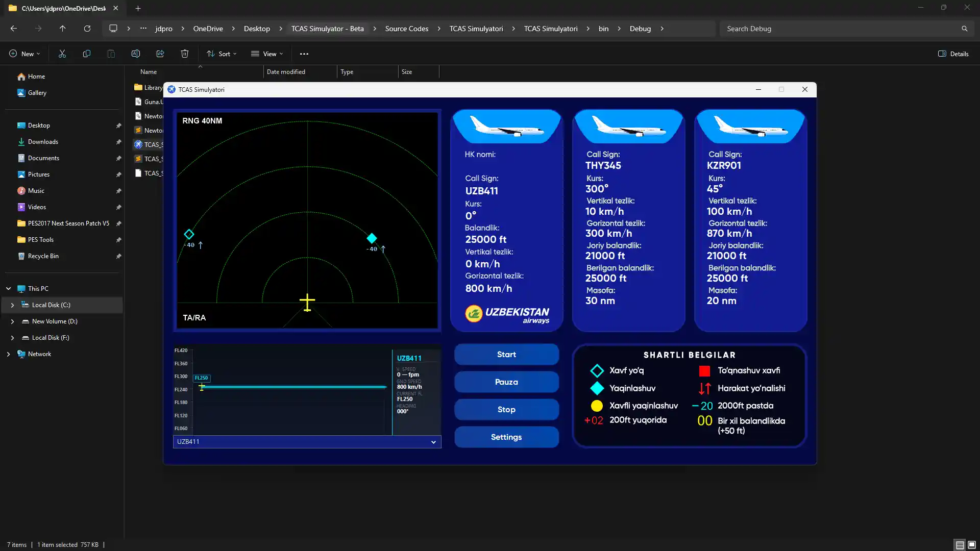Click the FL250 altitude marker label
Image resolution: width=980 pixels, height=551 pixels.
coord(202,378)
